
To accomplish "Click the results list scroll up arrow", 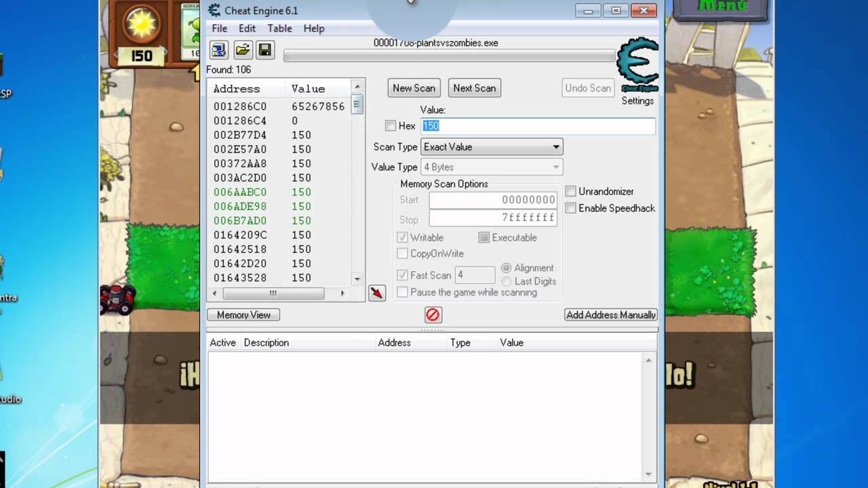I will (357, 87).
